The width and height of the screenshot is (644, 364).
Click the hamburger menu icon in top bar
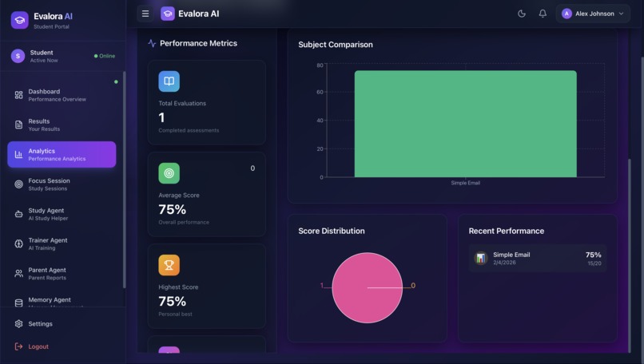point(145,14)
